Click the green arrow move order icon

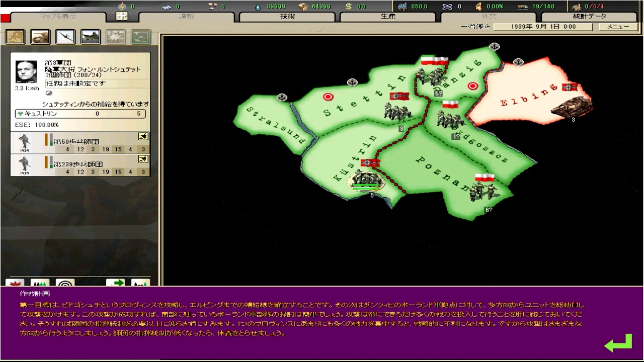pyautogui.click(x=116, y=283)
